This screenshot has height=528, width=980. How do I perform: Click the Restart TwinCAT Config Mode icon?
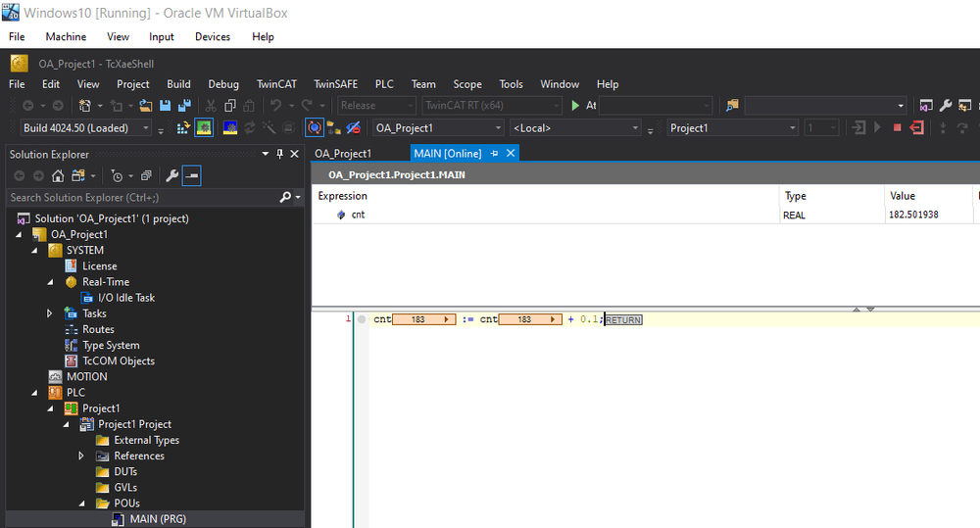point(230,128)
